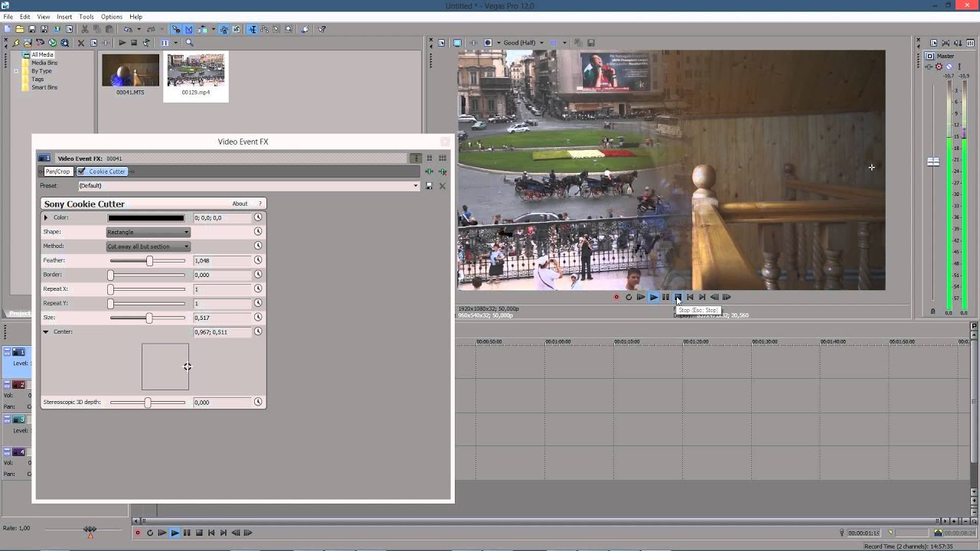This screenshot has width=980, height=551.
Task: Open the View menu
Action: 44,17
